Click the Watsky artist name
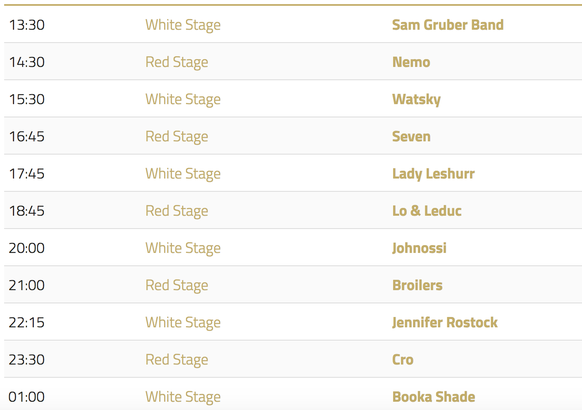Viewport: 582px width, 410px height. 416,99
